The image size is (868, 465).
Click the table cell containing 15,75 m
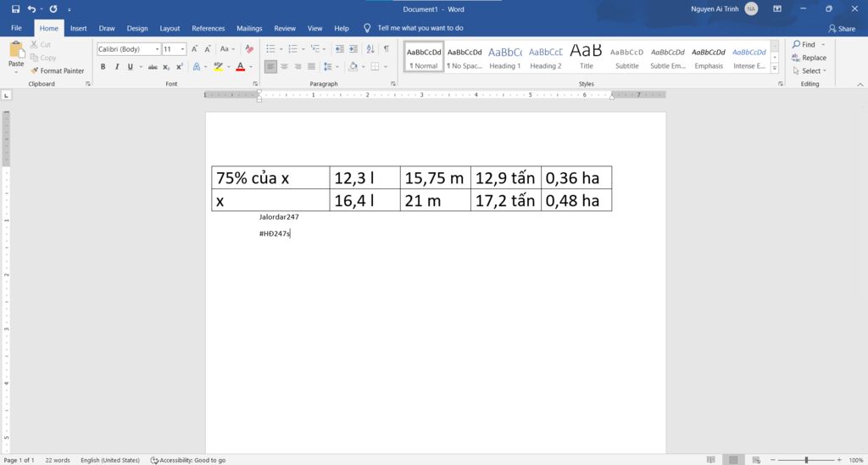[x=435, y=177]
